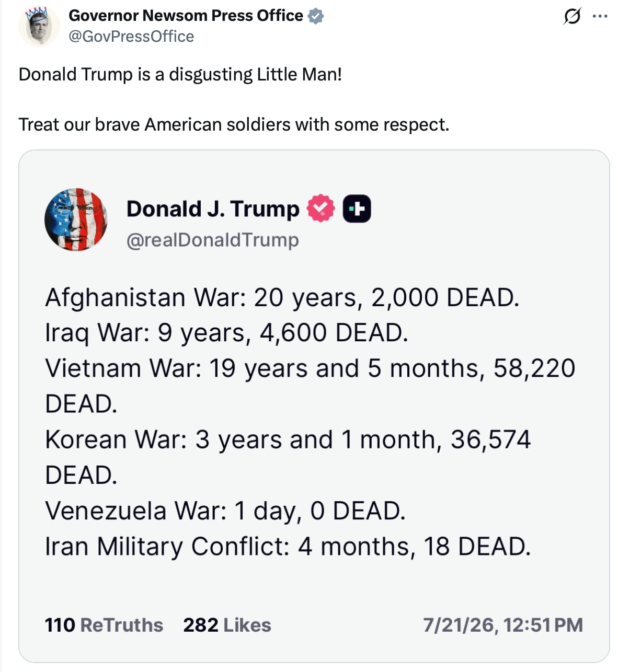Open the @GovPressOffice handle link
This screenshot has height=672, width=618.
pos(131,37)
